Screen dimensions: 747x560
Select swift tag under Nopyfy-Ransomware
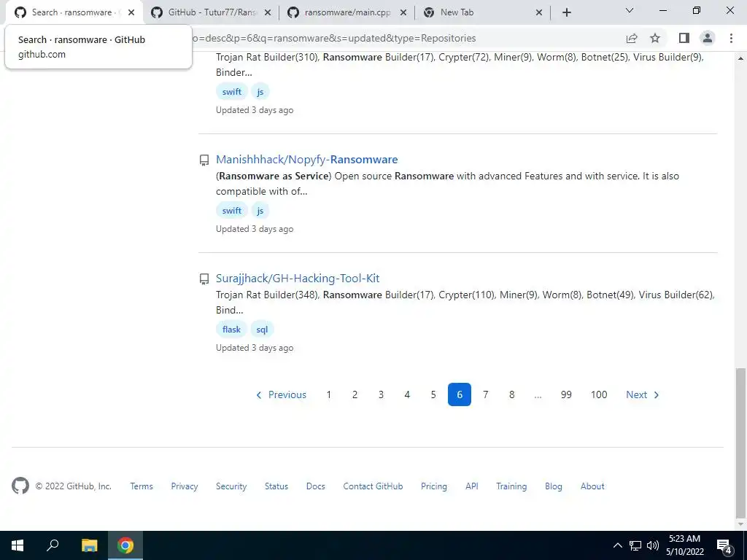[231, 211]
